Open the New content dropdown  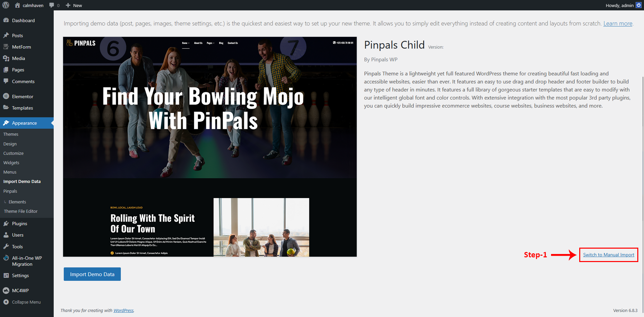[74, 5]
